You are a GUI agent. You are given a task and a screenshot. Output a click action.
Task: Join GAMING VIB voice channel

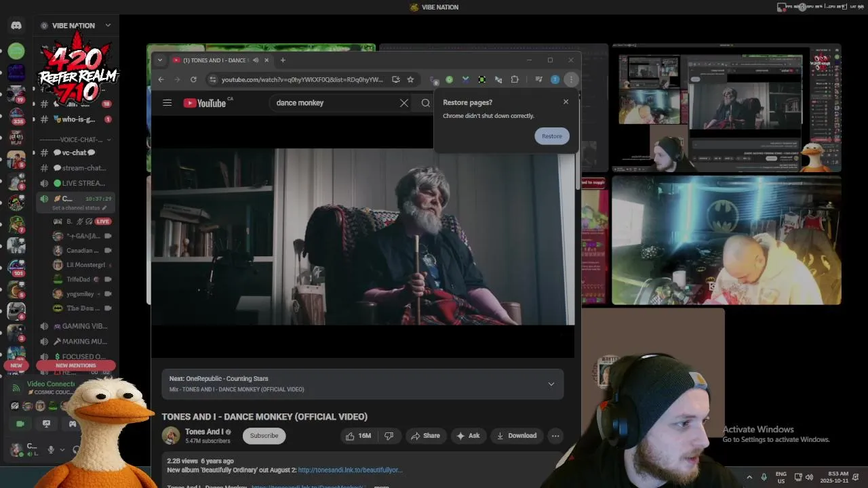tap(75, 326)
